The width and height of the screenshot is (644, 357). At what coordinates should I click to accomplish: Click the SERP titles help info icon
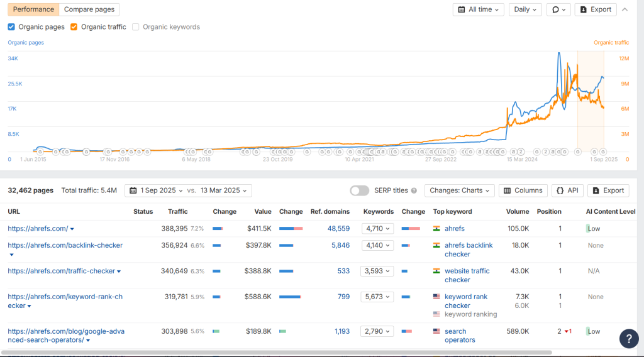(x=414, y=190)
